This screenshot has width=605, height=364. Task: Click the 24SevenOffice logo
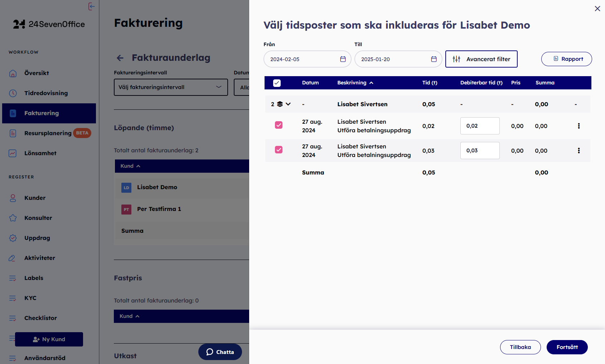pyautogui.click(x=49, y=24)
